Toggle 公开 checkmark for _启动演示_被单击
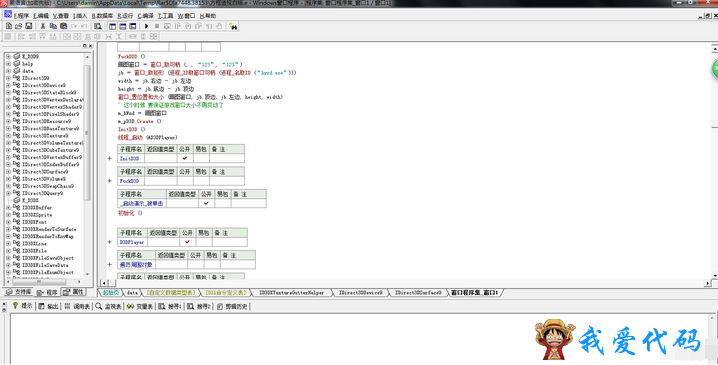This screenshot has width=718, height=365. [207, 202]
